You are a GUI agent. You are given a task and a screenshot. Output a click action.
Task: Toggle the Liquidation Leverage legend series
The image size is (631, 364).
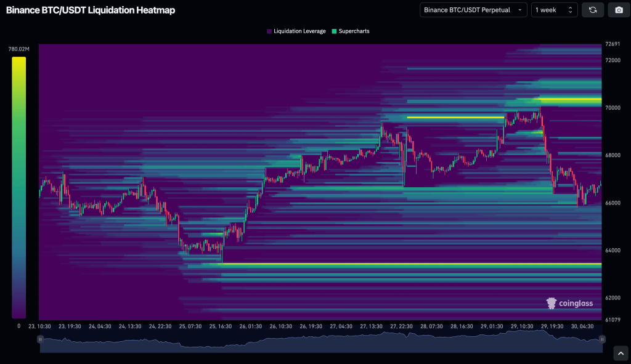click(x=296, y=31)
